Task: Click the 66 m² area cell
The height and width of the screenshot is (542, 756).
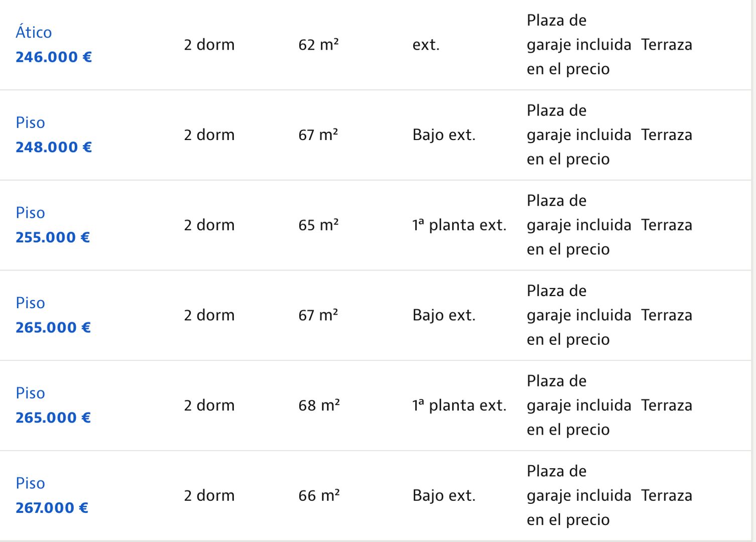Action: click(319, 495)
